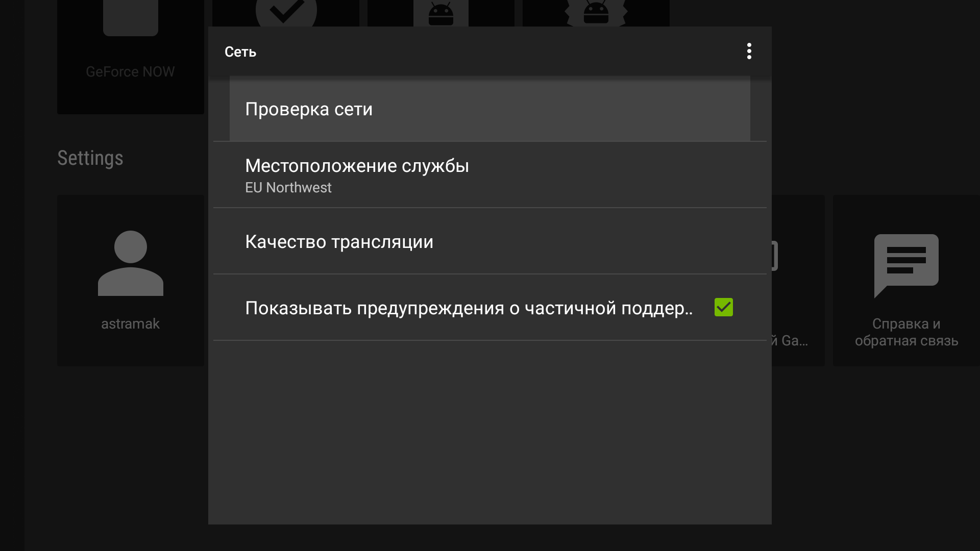Screen dimensions: 980x551
Task: Click the Settings section heading
Action: [x=90, y=158]
